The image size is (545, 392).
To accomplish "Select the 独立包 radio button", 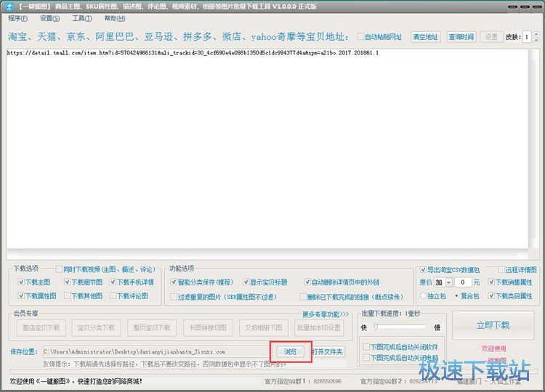I will [423, 296].
